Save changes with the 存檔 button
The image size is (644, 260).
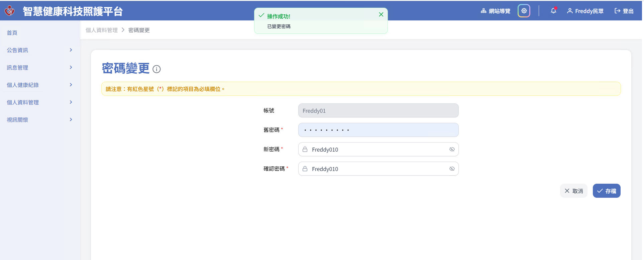coord(607,191)
